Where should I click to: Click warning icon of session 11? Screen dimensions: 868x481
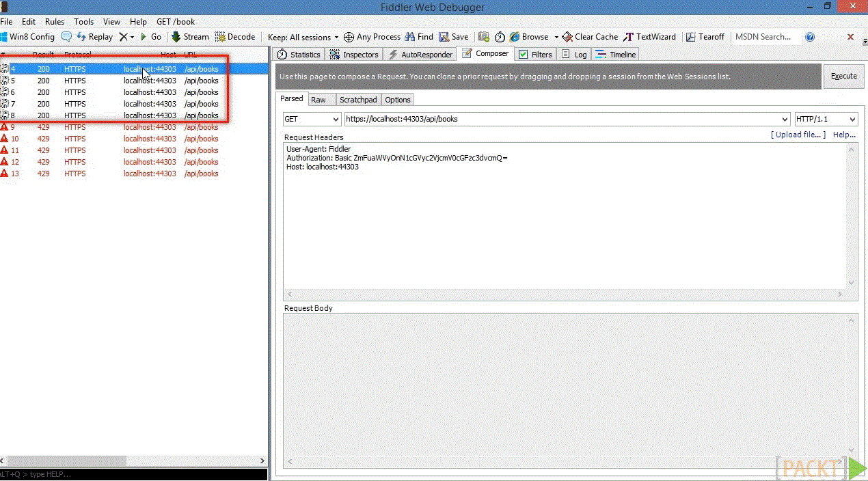click(x=4, y=150)
